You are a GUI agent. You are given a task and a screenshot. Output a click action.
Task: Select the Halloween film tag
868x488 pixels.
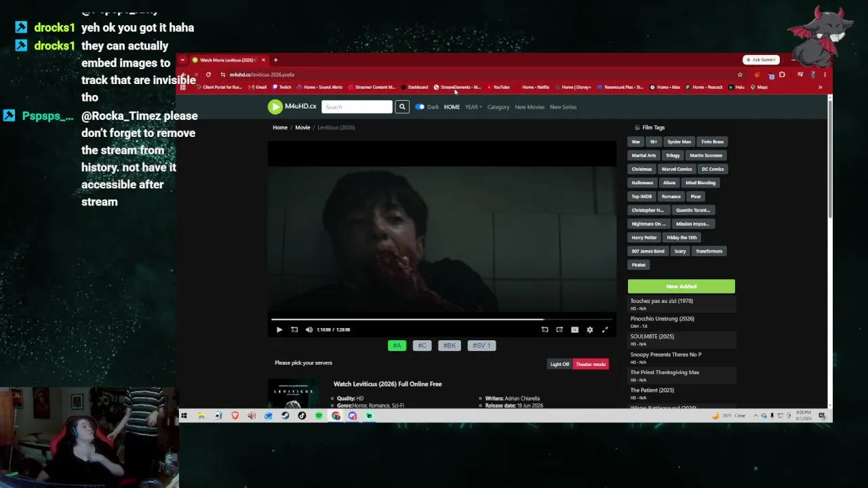click(x=642, y=182)
